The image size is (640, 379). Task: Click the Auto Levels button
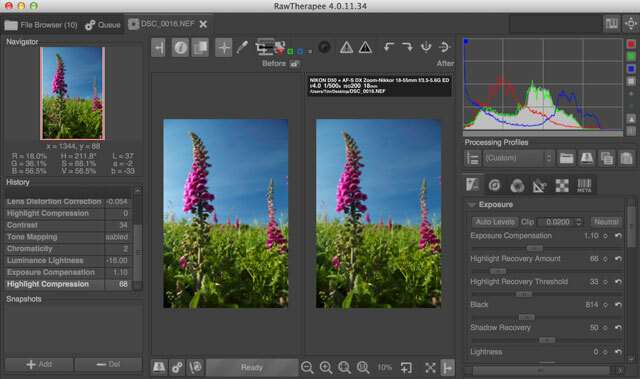click(x=495, y=222)
